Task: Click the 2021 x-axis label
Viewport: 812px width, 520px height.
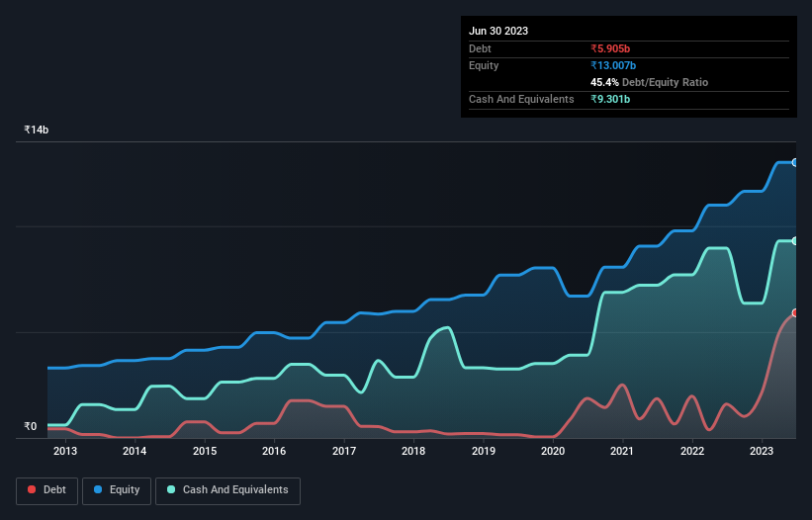Action: [622, 451]
